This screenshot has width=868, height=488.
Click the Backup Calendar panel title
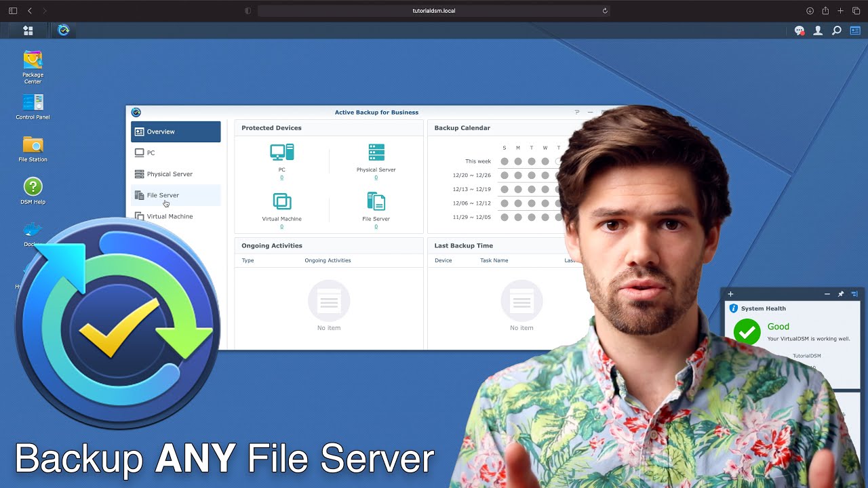click(x=462, y=127)
